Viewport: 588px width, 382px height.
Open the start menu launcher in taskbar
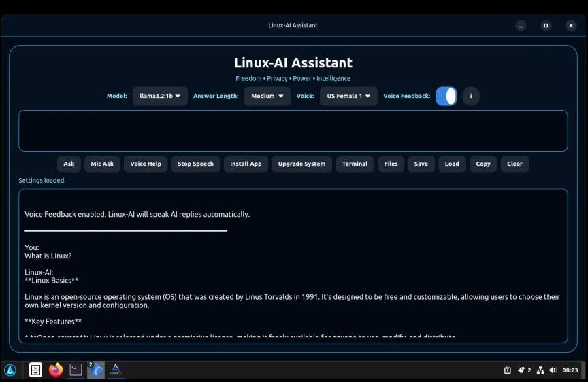pos(10,370)
